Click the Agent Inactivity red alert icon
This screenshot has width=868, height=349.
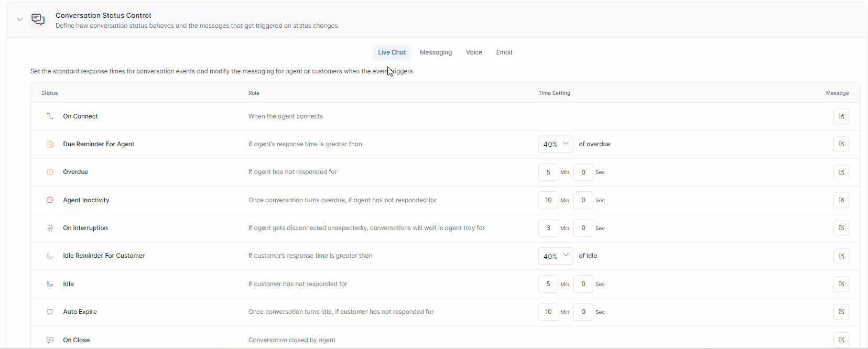coord(50,200)
